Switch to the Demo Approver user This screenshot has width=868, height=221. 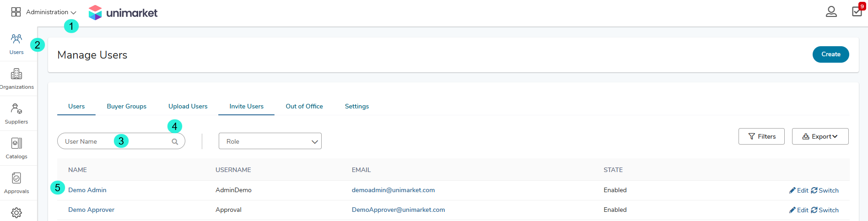825,210
